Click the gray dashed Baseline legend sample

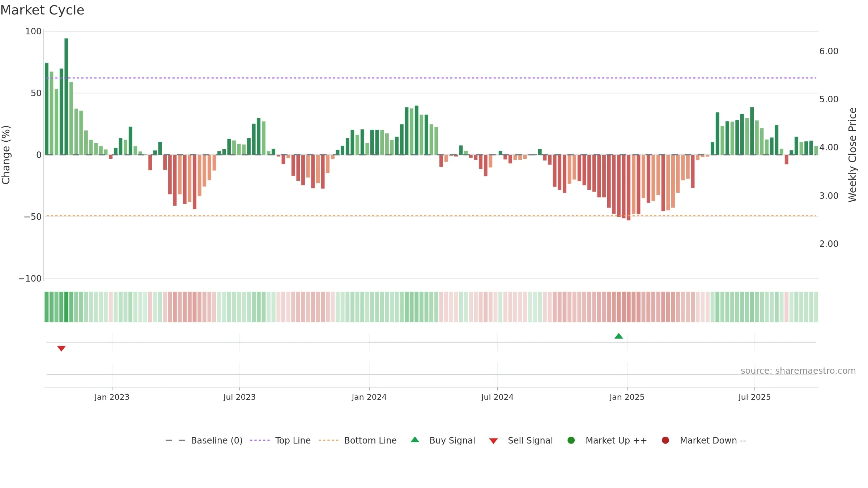[x=175, y=440]
